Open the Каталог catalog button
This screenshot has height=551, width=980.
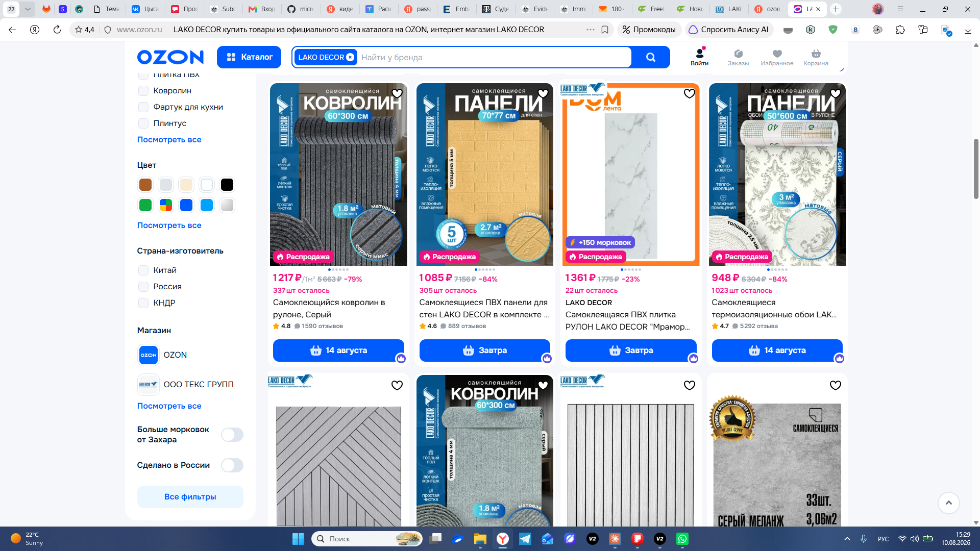pos(249,57)
